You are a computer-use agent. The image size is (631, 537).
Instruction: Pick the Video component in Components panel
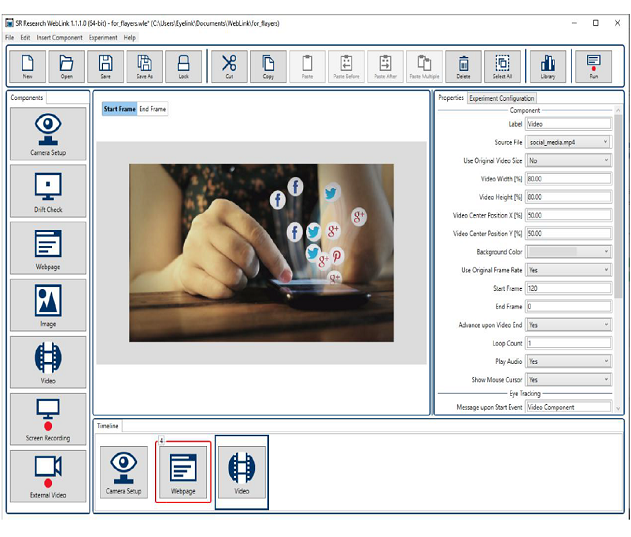click(x=48, y=362)
